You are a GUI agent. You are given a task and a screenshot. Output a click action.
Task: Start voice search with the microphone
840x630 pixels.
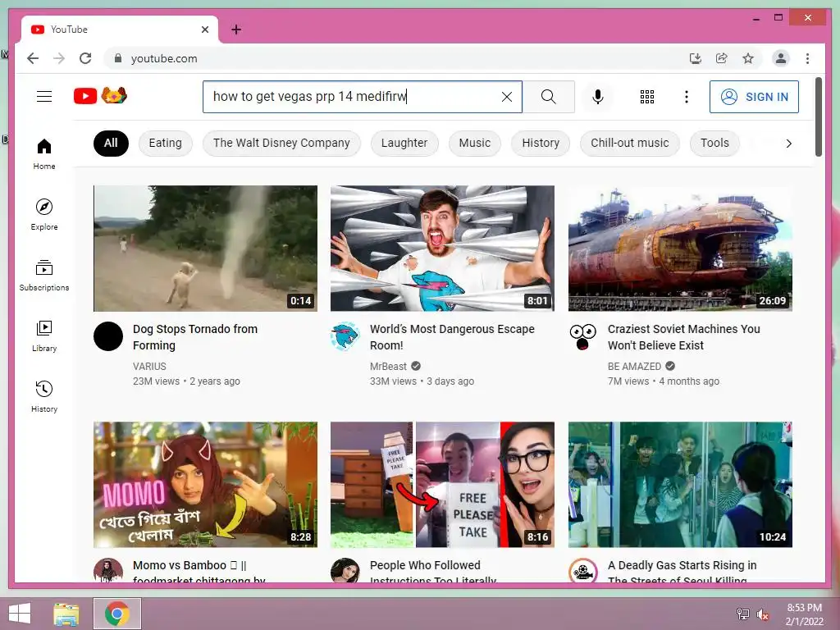598,97
